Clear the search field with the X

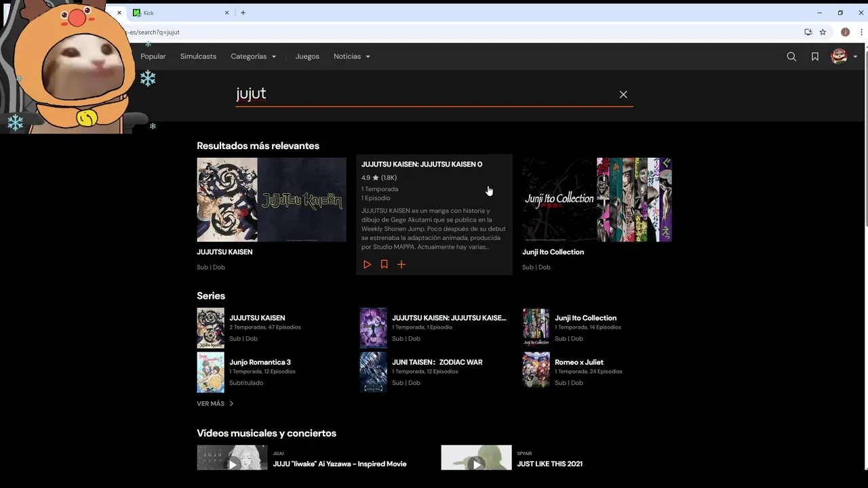pos(623,94)
